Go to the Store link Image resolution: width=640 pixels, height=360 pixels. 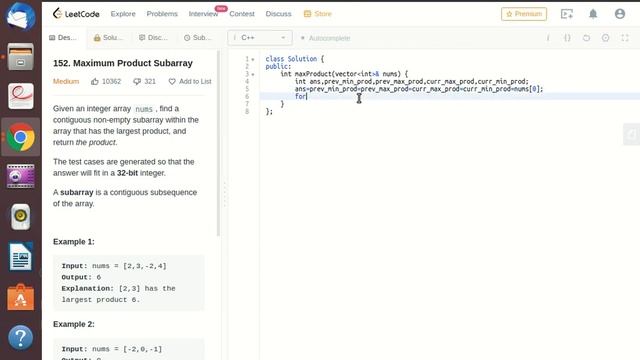pyautogui.click(x=318, y=14)
